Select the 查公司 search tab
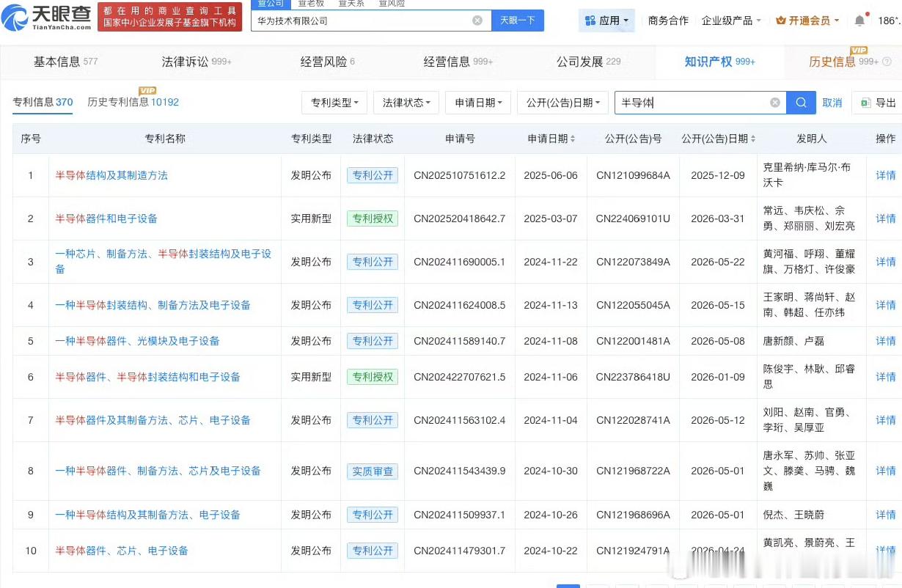 pos(271,4)
